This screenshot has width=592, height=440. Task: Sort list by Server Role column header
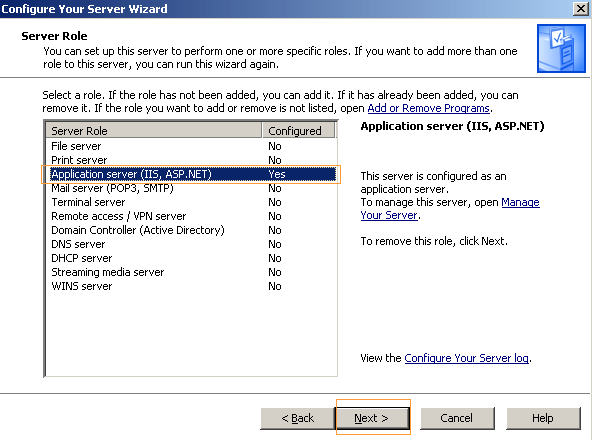(x=154, y=131)
